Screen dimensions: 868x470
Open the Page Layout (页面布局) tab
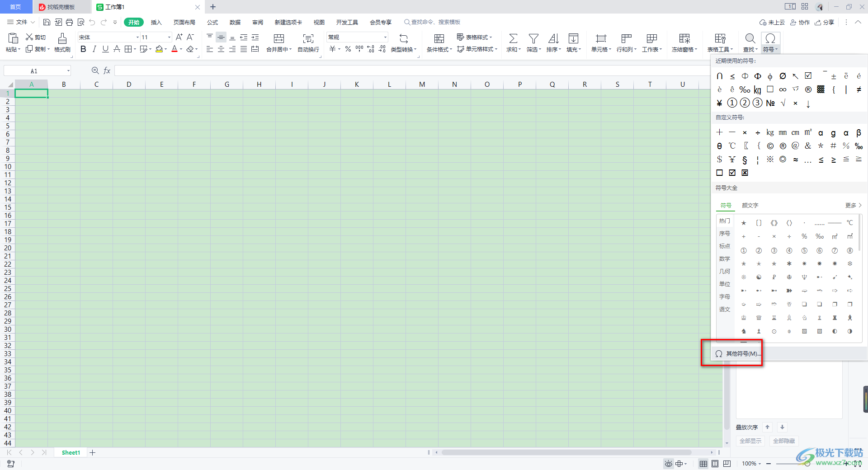(x=184, y=22)
